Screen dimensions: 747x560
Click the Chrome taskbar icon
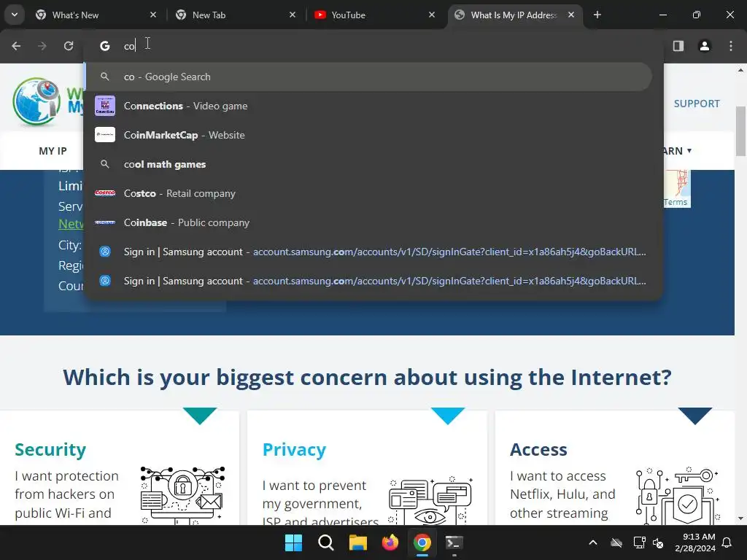click(422, 542)
